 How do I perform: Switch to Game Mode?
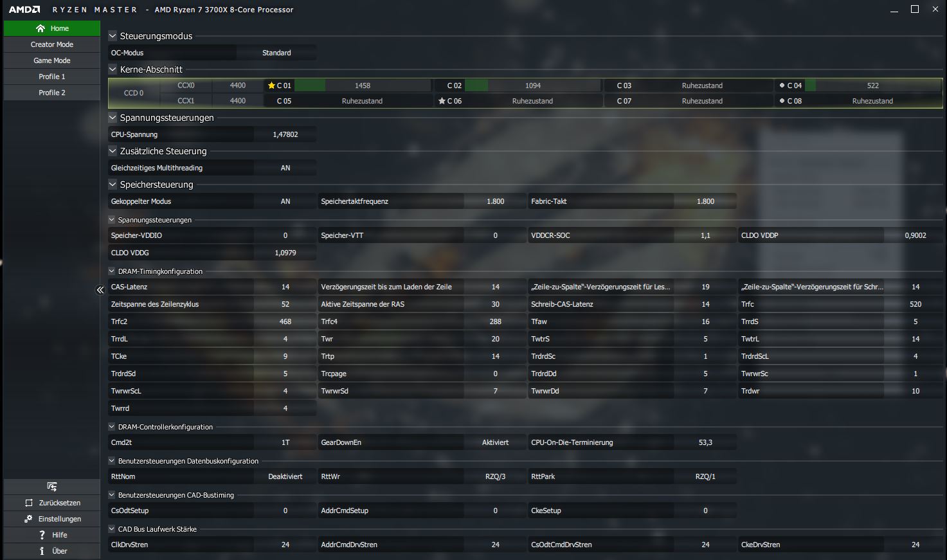click(52, 60)
